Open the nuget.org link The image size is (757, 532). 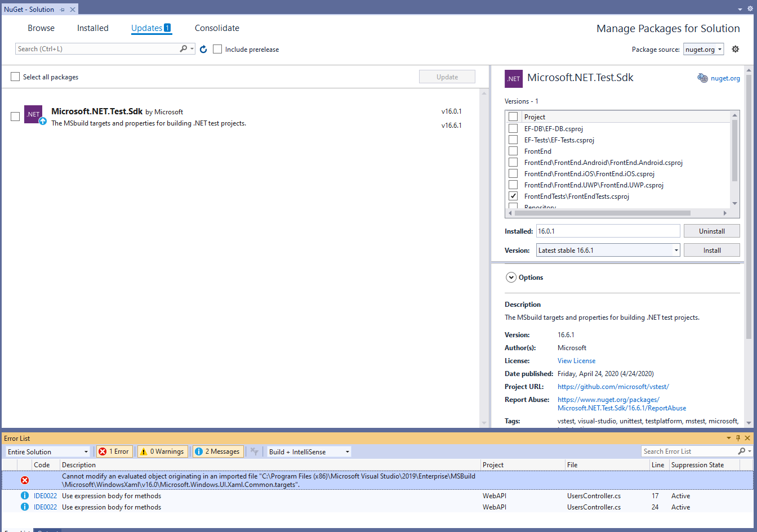(725, 78)
